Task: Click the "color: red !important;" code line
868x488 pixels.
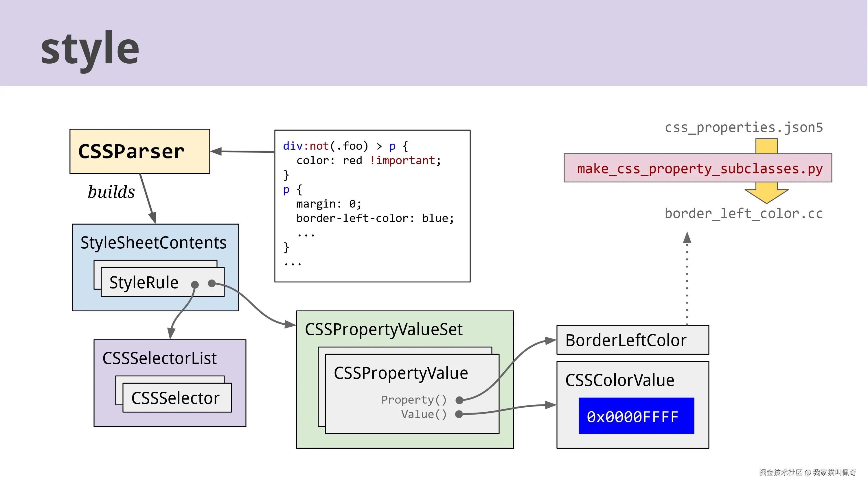Action: pyautogui.click(x=368, y=161)
